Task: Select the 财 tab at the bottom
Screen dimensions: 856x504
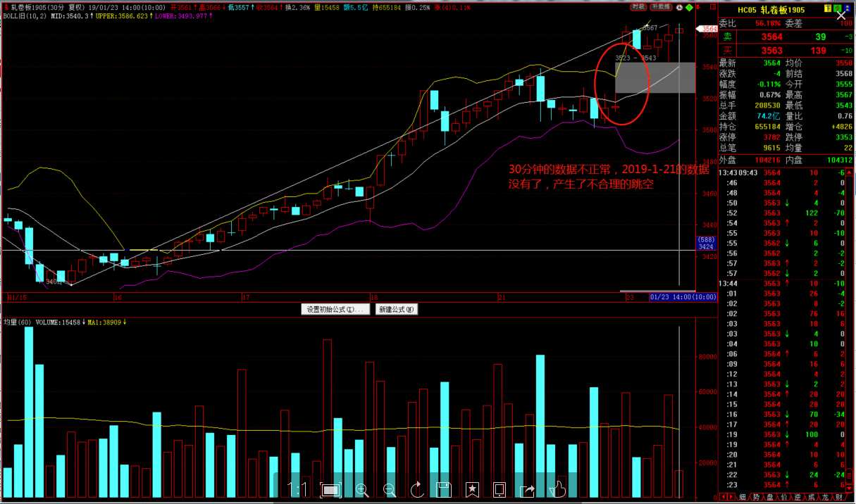Action: click(838, 498)
